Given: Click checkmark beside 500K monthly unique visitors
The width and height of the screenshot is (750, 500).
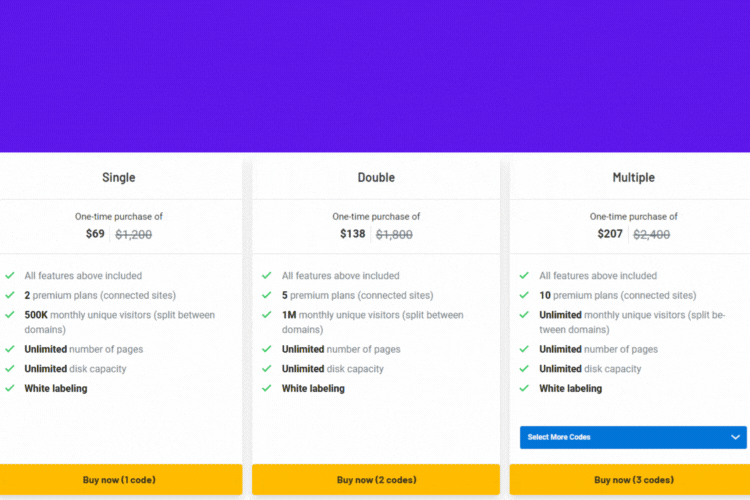Looking at the screenshot, I should click(x=10, y=315).
